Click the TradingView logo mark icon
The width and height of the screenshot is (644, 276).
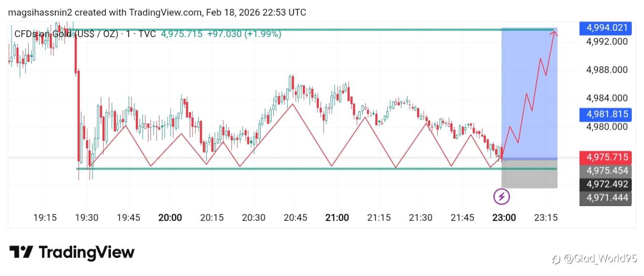21,252
